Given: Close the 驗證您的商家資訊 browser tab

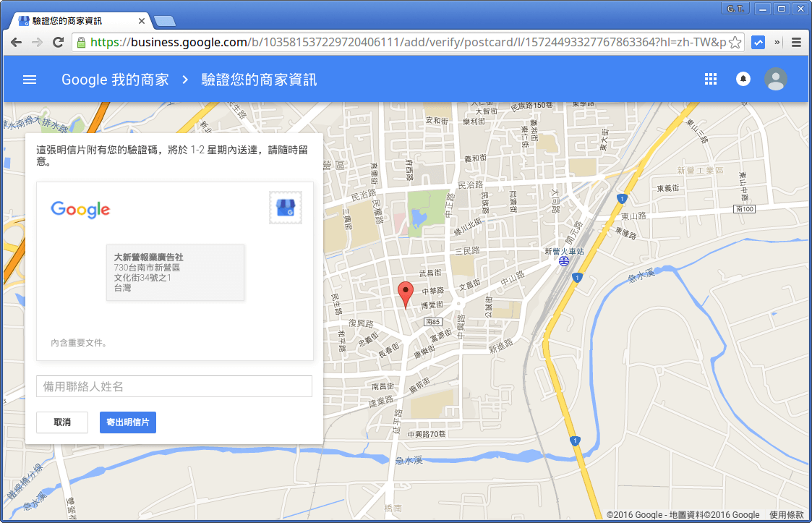Looking at the screenshot, I should pyautogui.click(x=142, y=21).
